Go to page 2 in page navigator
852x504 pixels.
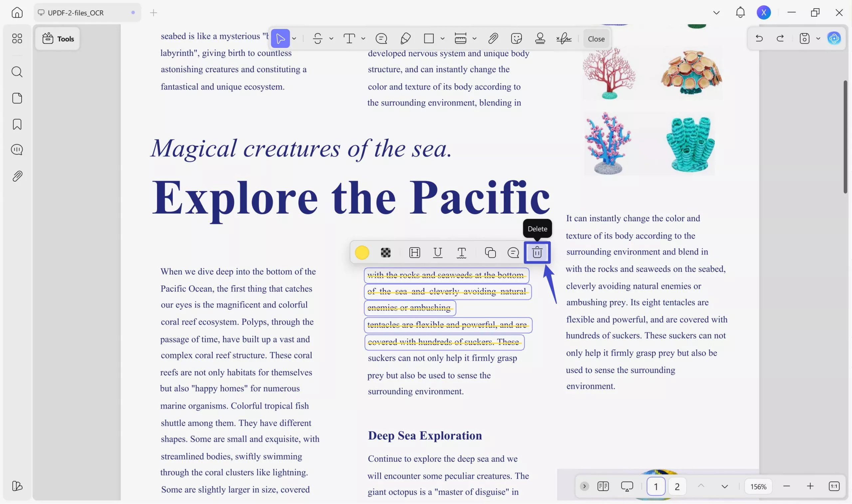tap(677, 486)
